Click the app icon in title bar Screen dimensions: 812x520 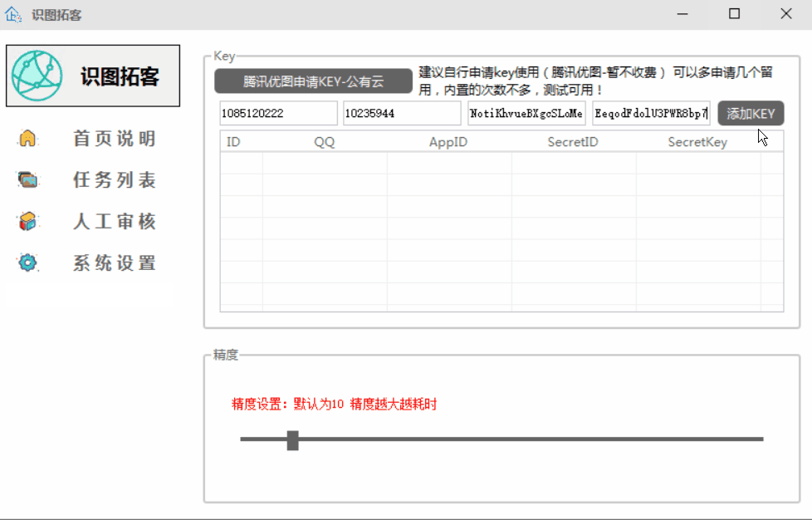coord(13,14)
